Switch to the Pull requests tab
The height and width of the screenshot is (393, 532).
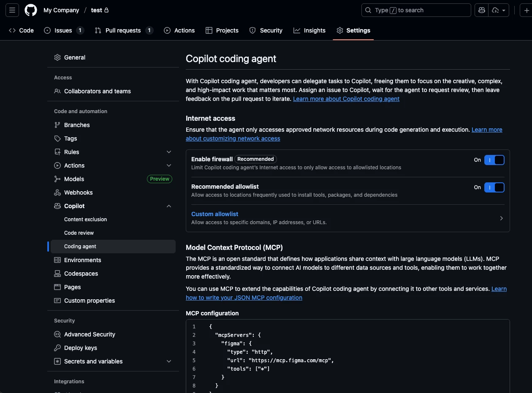pyautogui.click(x=124, y=30)
